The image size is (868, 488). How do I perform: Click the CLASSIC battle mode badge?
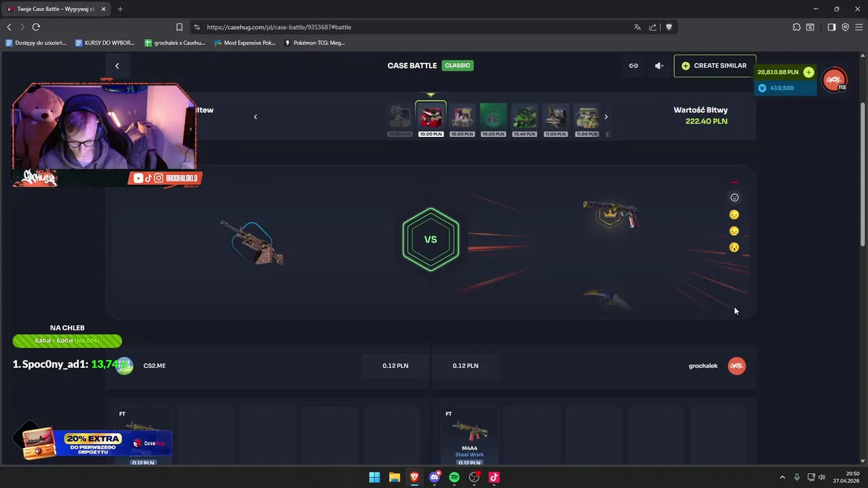tap(458, 66)
